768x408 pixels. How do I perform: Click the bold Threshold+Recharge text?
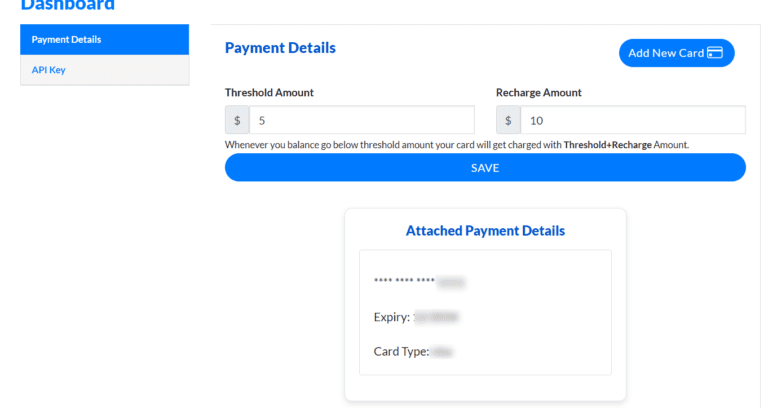click(x=607, y=145)
